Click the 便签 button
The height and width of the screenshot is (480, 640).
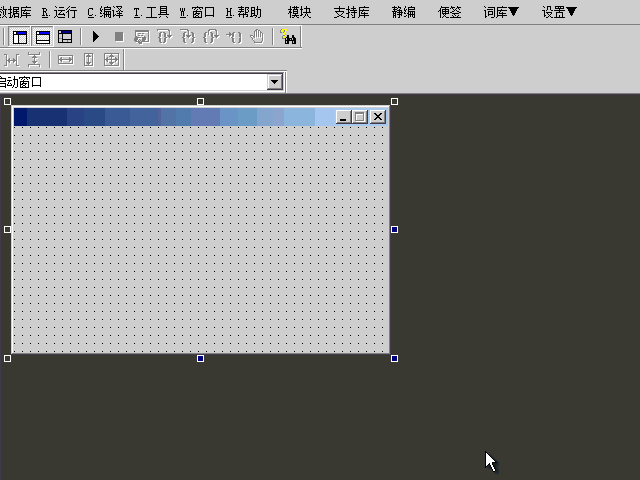449,12
